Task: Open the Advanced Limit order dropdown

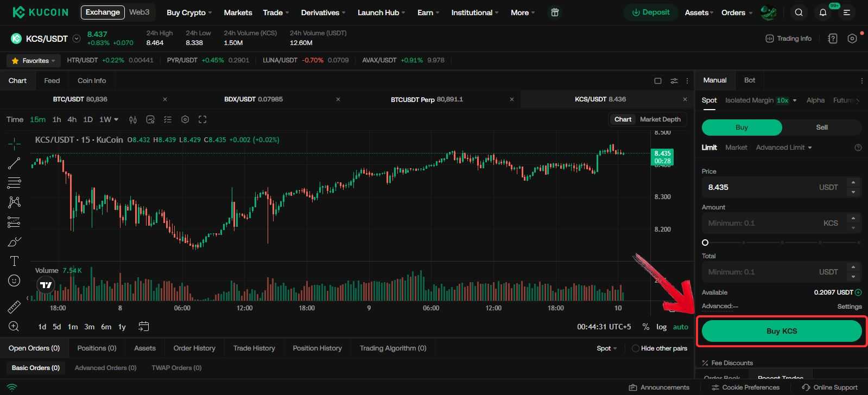Action: 784,148
